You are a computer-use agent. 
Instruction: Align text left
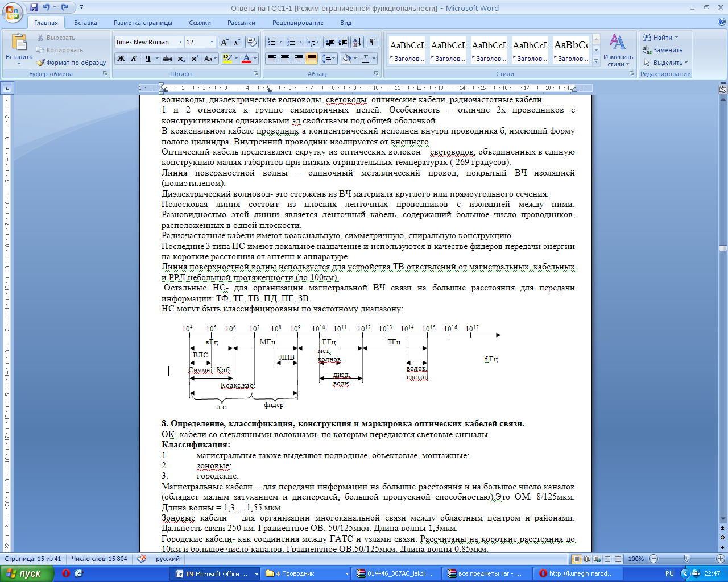tap(272, 59)
